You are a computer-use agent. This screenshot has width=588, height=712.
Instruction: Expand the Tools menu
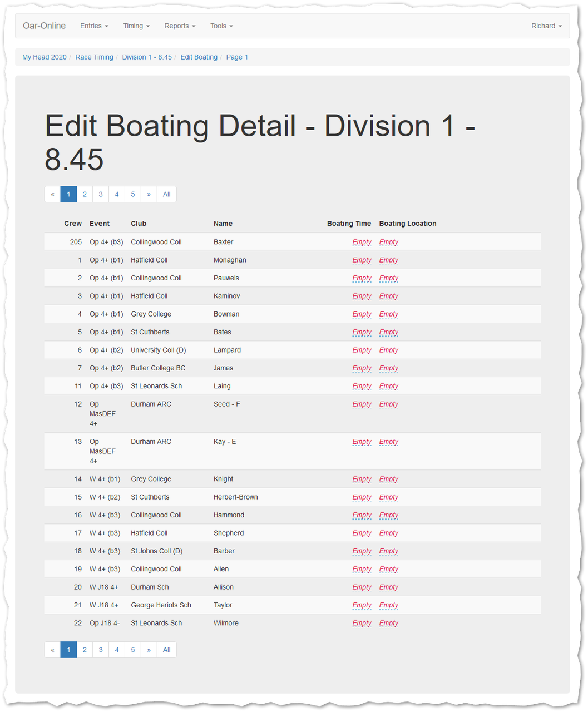(221, 26)
